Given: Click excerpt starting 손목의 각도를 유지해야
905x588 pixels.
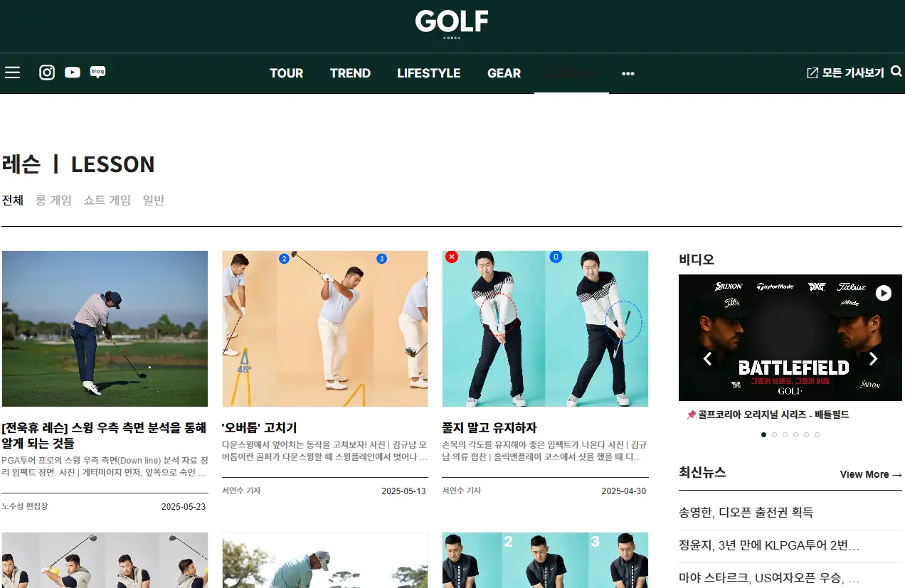Looking at the screenshot, I should pos(544,450).
